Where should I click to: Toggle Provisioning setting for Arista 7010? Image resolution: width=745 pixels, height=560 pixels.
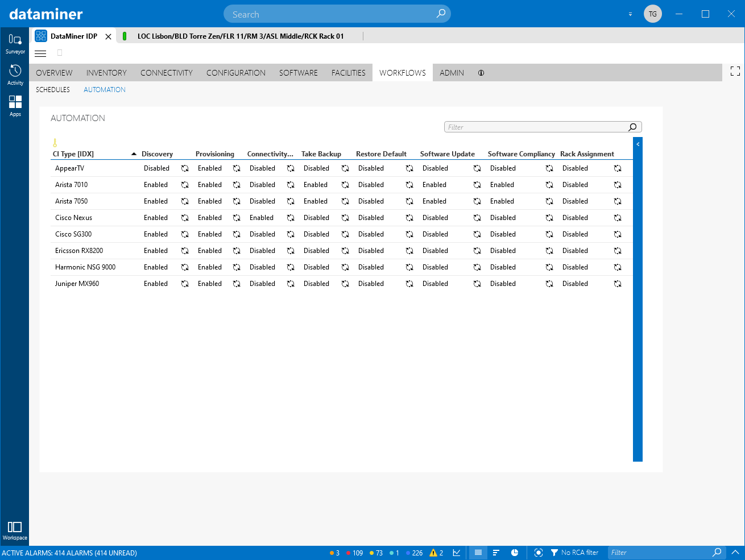tap(237, 185)
